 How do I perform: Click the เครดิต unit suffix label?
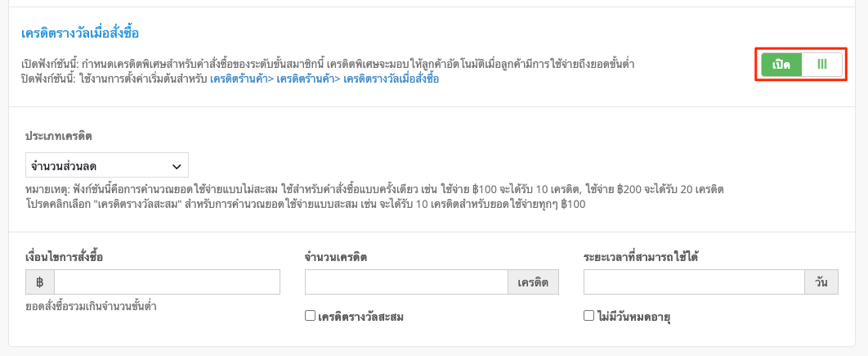(x=533, y=282)
